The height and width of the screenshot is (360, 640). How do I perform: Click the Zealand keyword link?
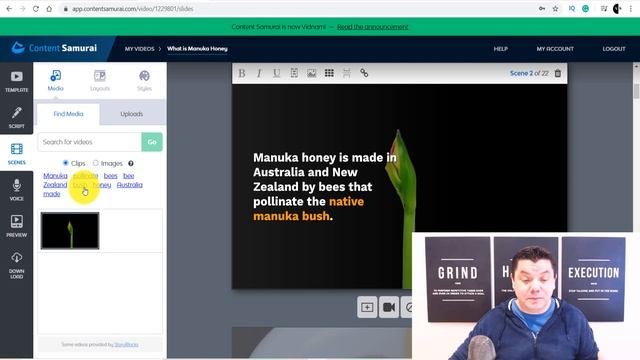[55, 185]
